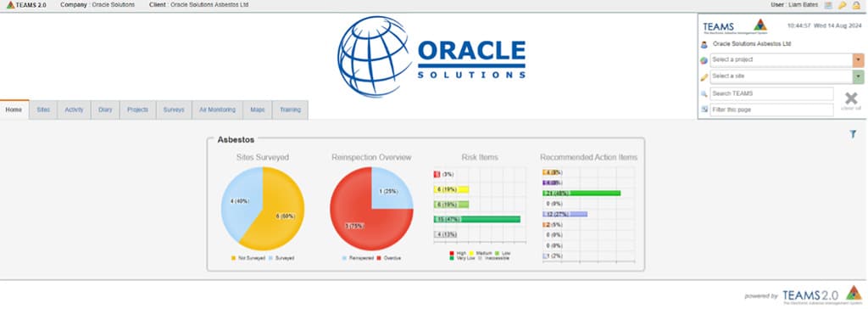Open the Surveys tab
The image size is (868, 309).
tap(174, 110)
